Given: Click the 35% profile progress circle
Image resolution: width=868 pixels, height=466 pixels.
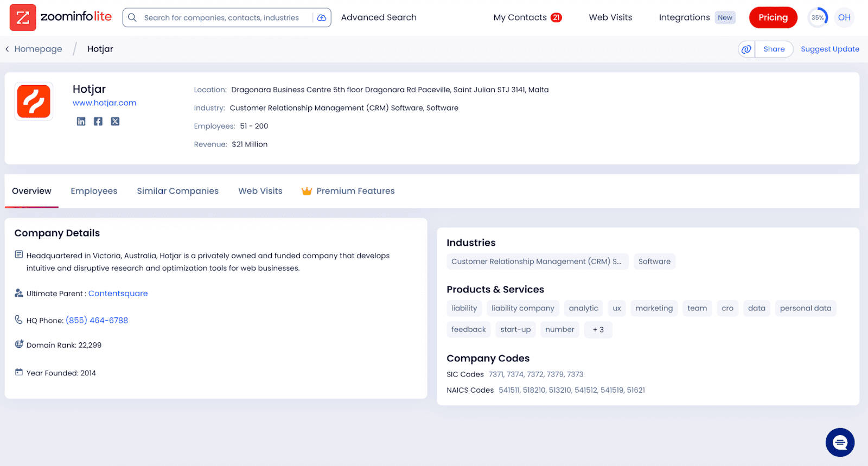Looking at the screenshot, I should (818, 17).
